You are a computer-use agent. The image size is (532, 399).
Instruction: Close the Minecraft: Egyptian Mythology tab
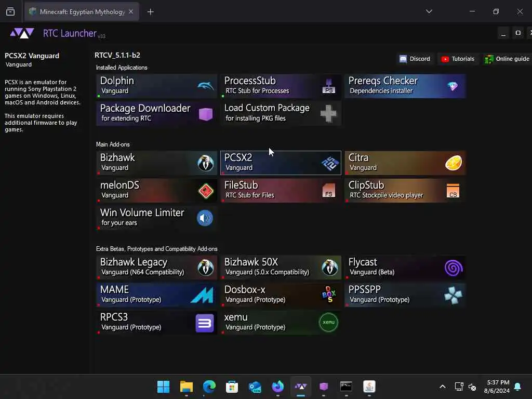click(x=131, y=12)
